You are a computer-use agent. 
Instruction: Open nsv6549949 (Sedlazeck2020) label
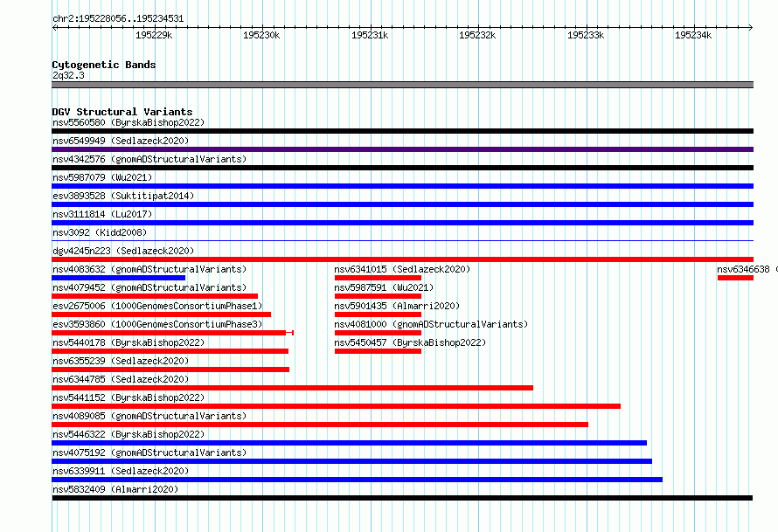121,141
